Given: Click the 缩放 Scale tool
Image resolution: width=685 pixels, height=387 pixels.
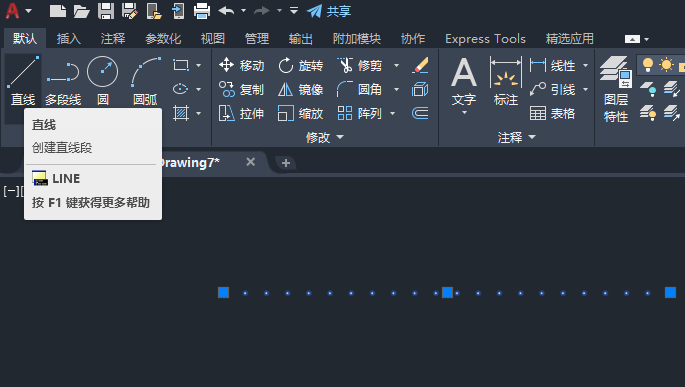Looking at the screenshot, I should pyautogui.click(x=301, y=114).
